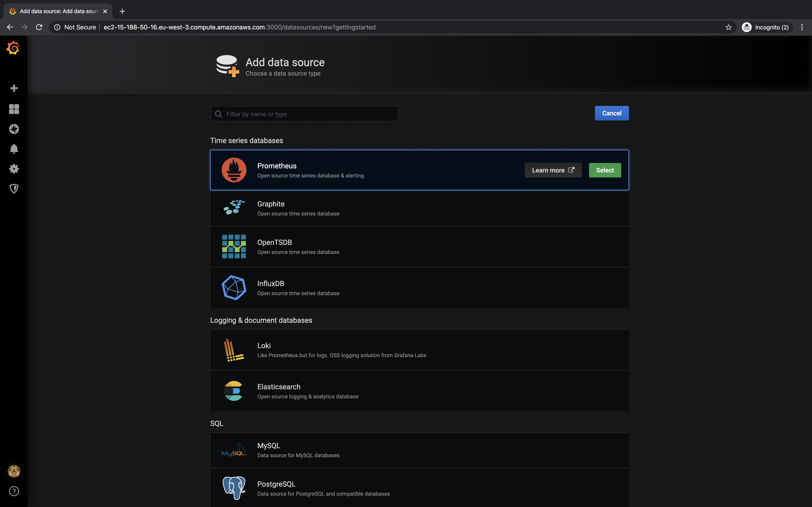The height and width of the screenshot is (507, 812).
Task: Click the filter by name or type field
Action: [304, 114]
